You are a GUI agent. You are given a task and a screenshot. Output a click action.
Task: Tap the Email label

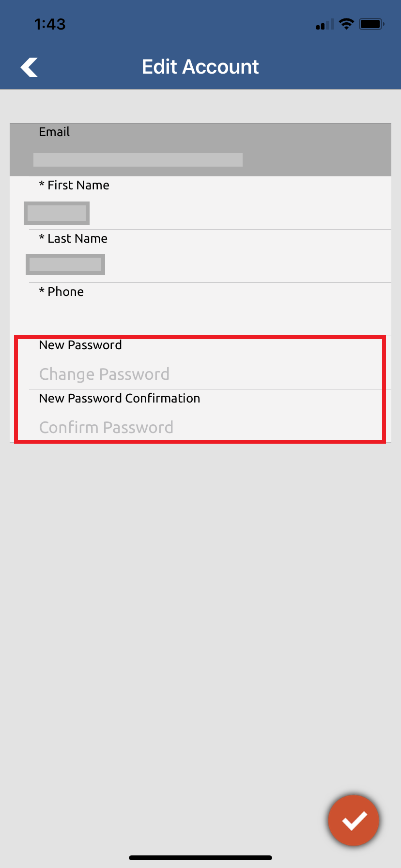click(54, 132)
